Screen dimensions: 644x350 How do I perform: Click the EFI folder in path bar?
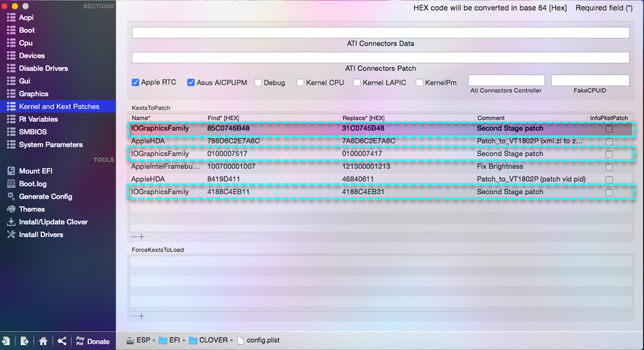click(169, 340)
